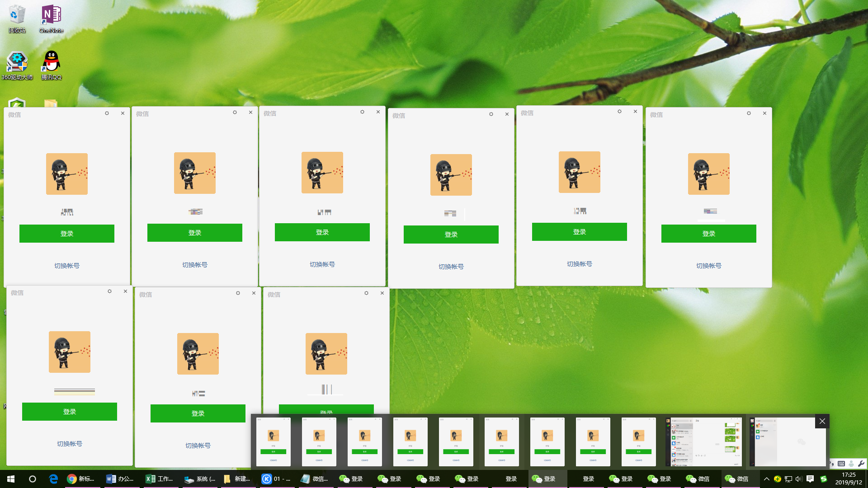Open the volume speaker tray icon
Viewport: 868px width, 488px height.
click(799, 479)
